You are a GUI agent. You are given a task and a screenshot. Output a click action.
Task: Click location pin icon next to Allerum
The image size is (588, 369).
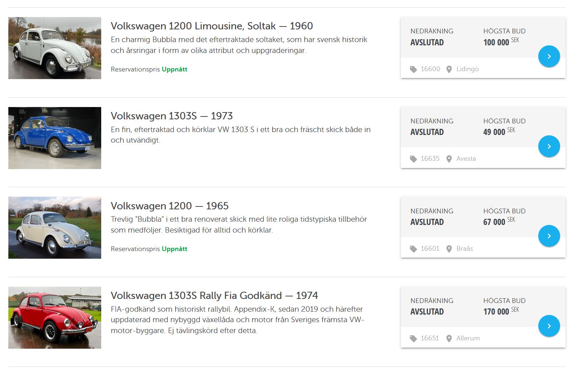tap(449, 339)
